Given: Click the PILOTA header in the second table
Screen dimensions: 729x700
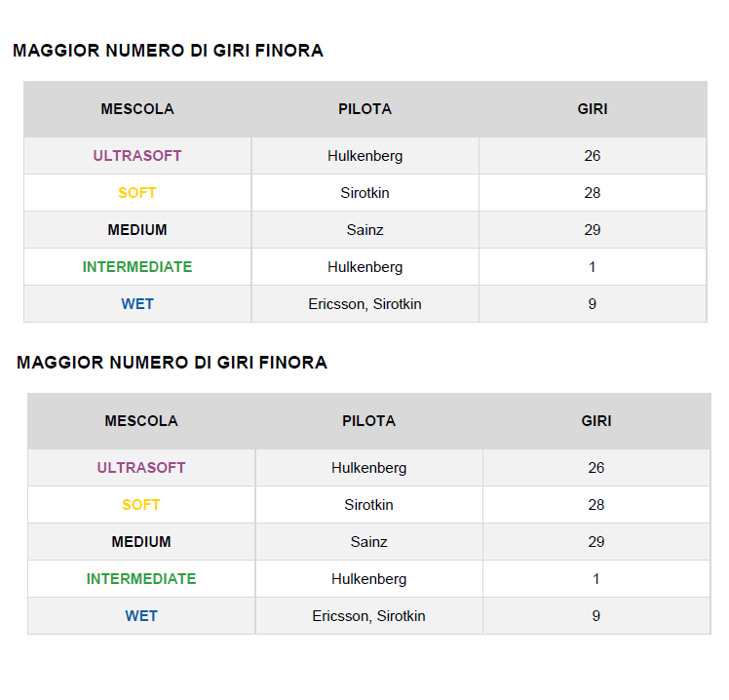Looking at the screenshot, I should 368,421.
